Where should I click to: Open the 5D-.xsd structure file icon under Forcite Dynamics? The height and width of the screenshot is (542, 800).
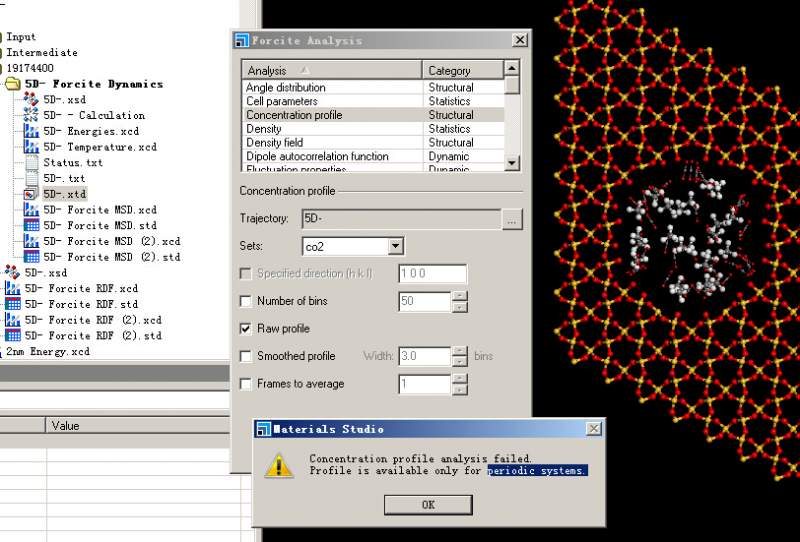[x=31, y=100]
